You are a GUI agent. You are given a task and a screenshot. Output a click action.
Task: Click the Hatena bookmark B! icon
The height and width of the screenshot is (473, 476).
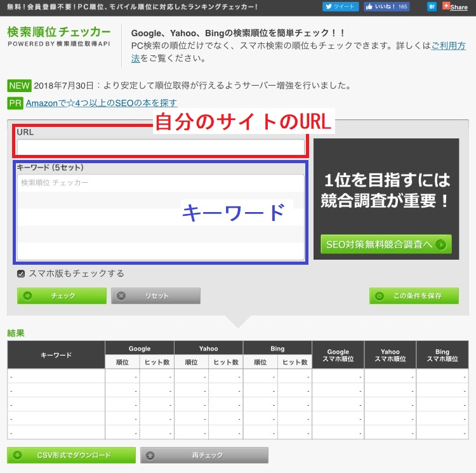[x=432, y=7]
